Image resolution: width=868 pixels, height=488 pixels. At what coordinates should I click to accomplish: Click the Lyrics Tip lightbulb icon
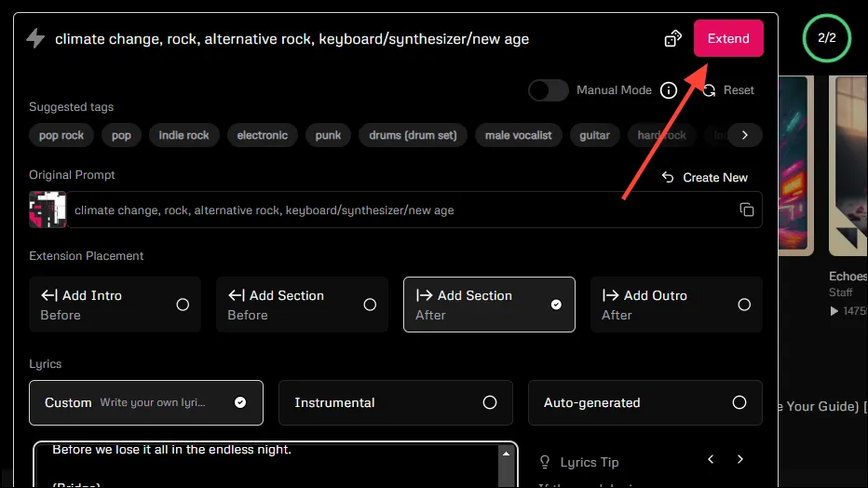tap(545, 462)
